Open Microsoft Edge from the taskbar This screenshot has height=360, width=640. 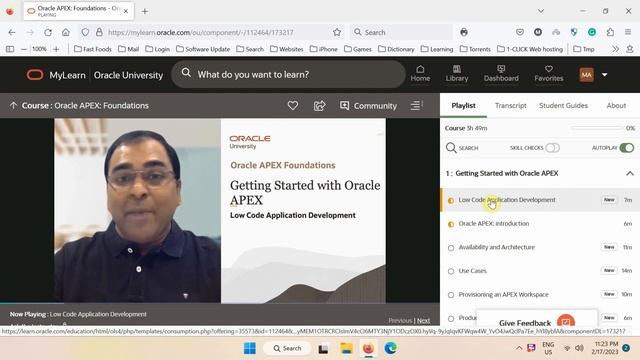[390, 348]
